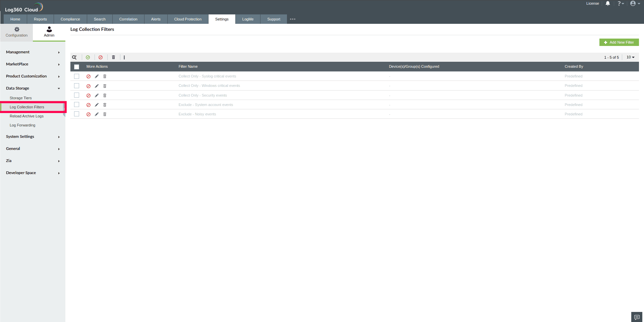Click the delete icon in the table toolbar

(x=113, y=57)
